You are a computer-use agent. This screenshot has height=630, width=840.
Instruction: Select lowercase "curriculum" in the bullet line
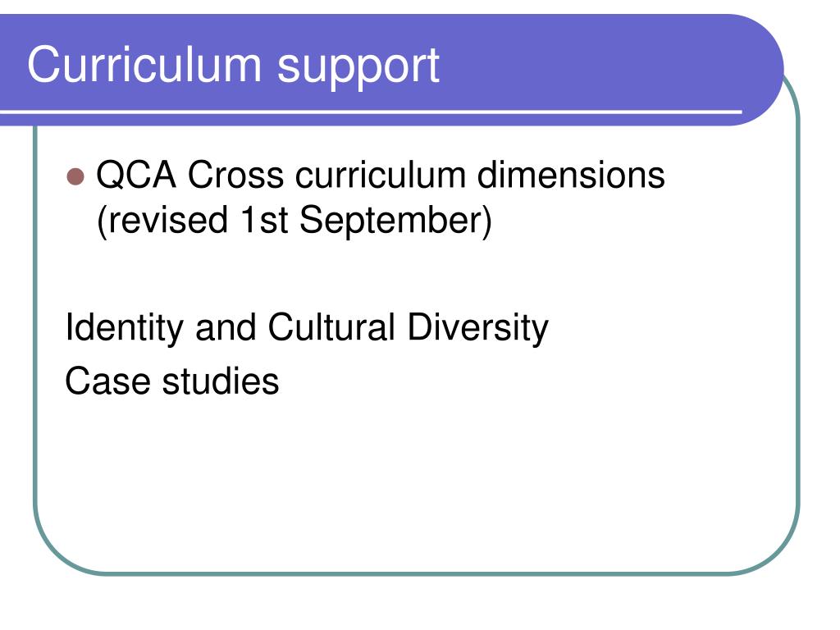[381, 176]
